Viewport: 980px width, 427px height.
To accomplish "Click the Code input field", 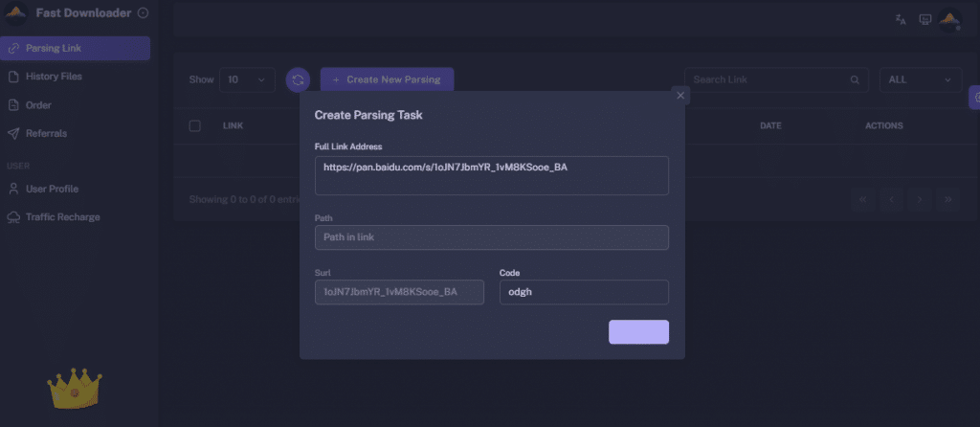I will (x=584, y=292).
